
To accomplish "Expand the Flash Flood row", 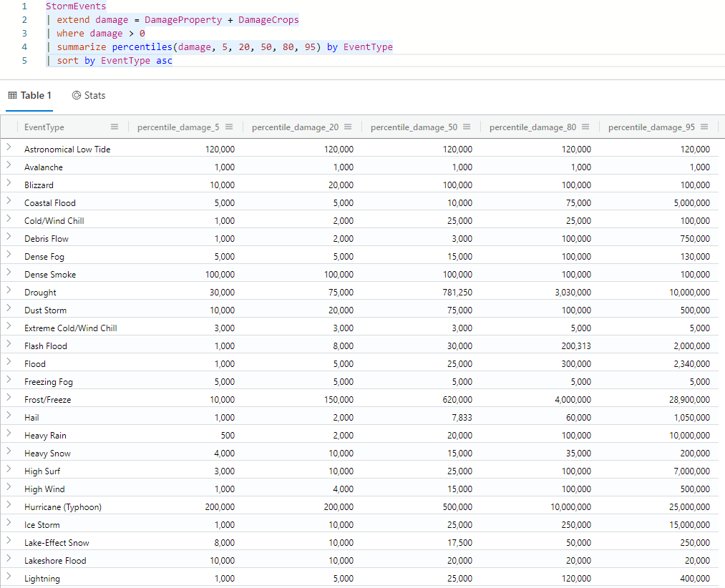I will (9, 344).
